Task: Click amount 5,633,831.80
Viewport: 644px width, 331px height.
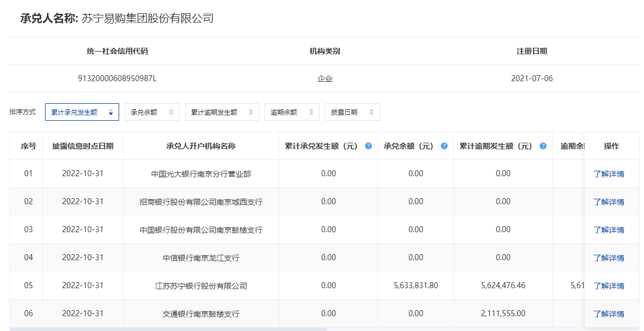Action: (416, 285)
